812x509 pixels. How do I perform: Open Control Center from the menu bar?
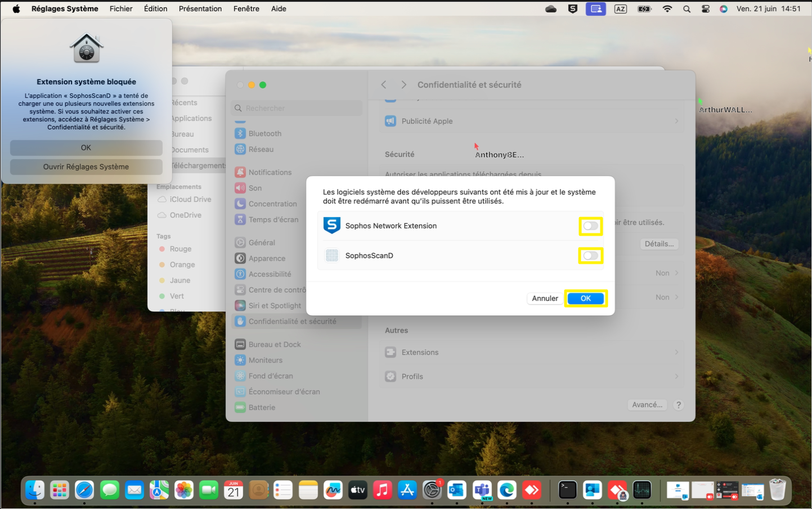click(705, 8)
